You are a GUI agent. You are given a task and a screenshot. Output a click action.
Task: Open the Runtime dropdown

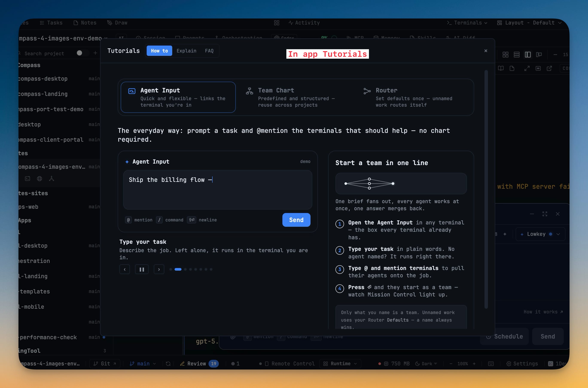pos(340,363)
